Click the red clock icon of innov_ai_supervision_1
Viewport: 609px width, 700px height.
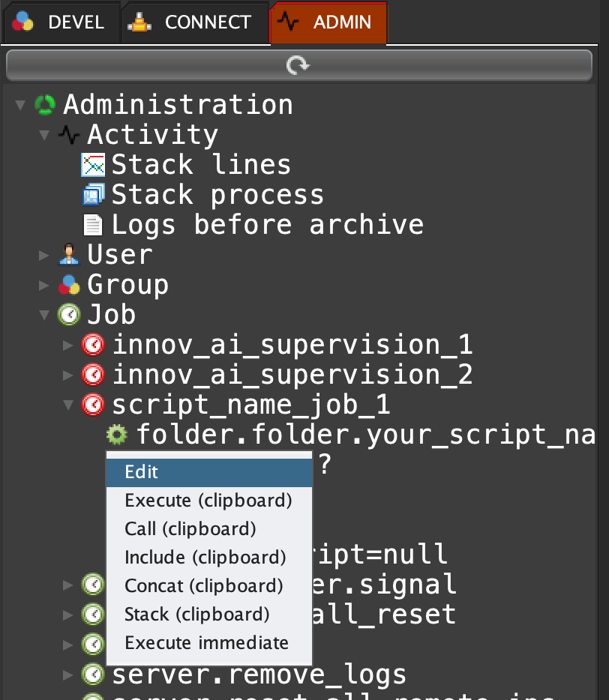click(x=93, y=345)
